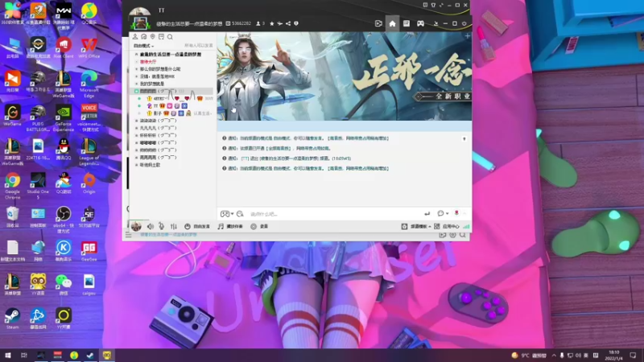Open the member count icon showing 3
Viewport: 644px width, 362px height.
(260, 24)
